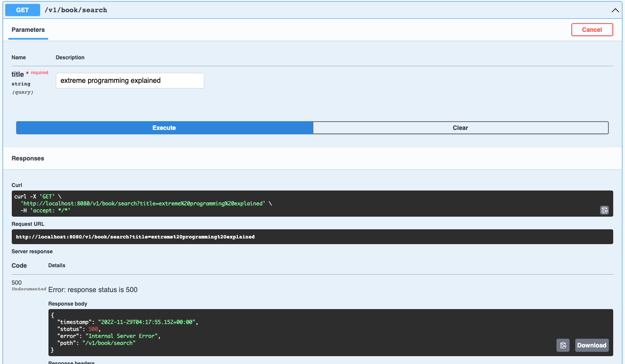625x364 pixels.
Task: Click the 'accept: */*' header line
Action: pyautogui.click(x=45, y=211)
